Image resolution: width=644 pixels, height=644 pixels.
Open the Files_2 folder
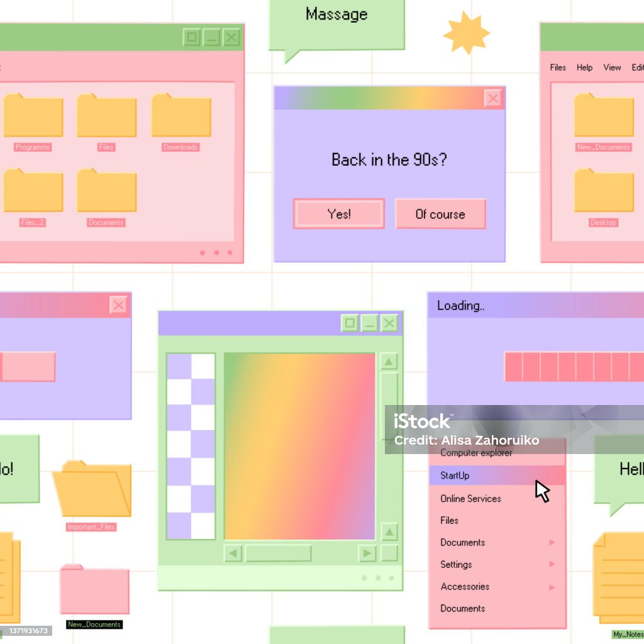tap(33, 191)
